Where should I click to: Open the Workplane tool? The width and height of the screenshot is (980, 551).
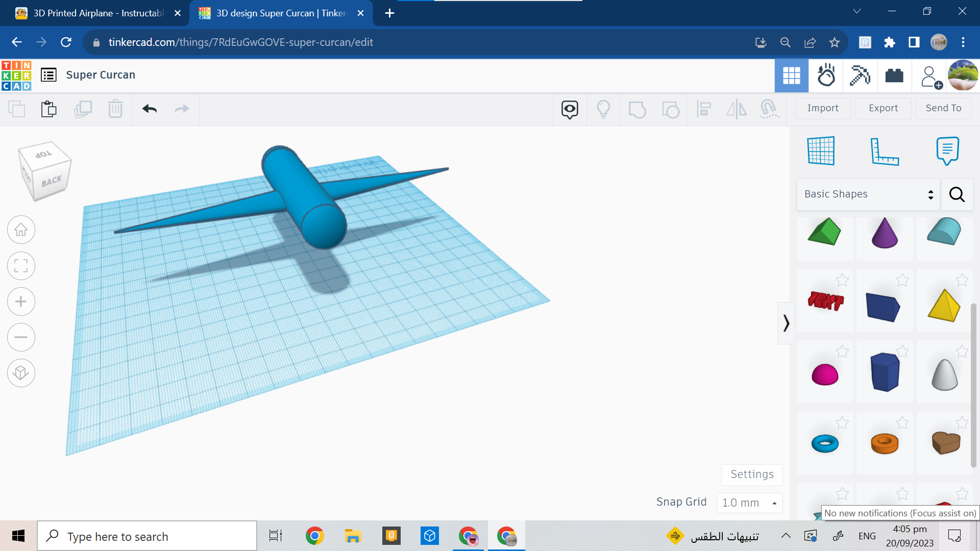pos(821,151)
